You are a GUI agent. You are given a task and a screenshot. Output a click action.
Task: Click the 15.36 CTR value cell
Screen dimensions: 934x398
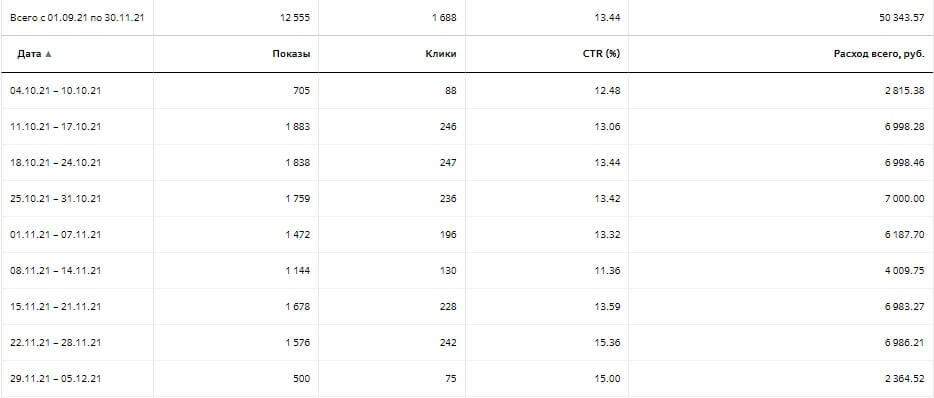point(607,343)
